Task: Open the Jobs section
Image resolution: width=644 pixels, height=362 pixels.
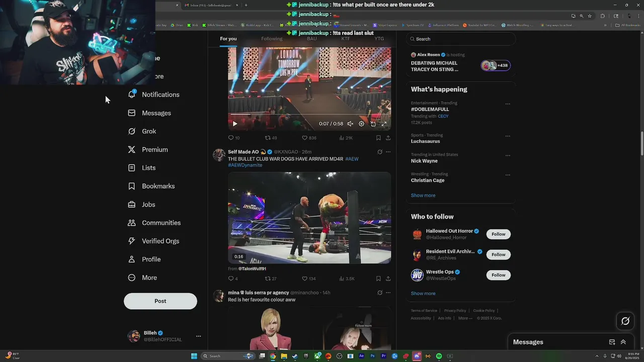Action: (x=141, y=205)
